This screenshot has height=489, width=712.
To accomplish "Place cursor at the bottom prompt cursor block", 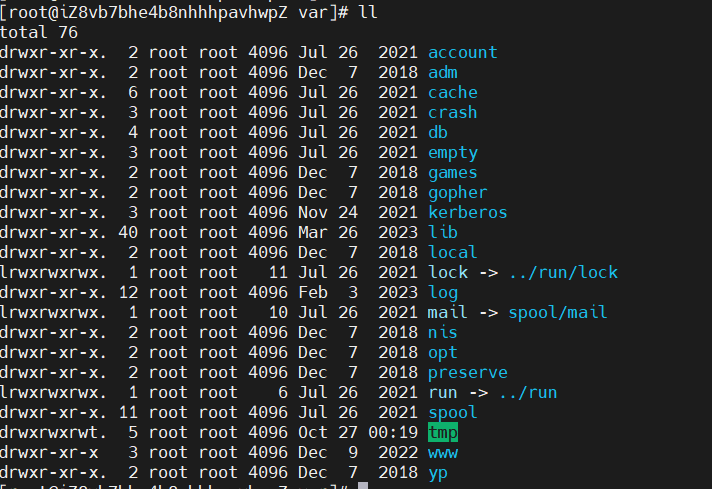I will [363, 486].
